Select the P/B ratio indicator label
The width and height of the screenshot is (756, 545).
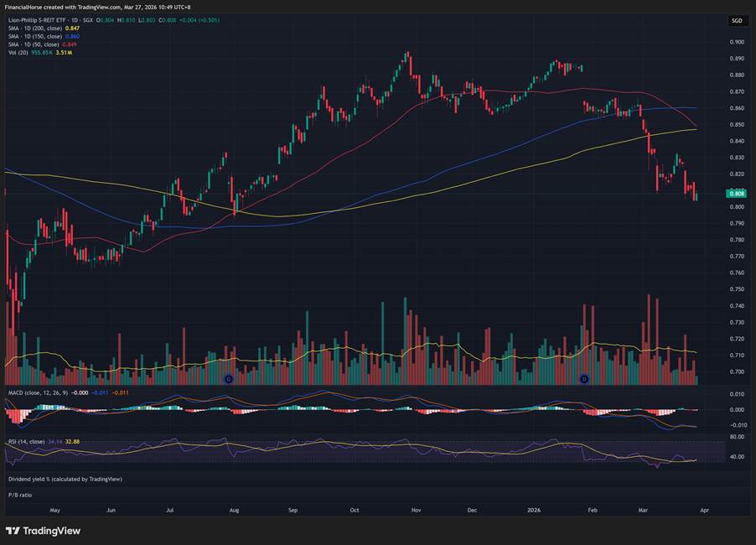[19, 495]
